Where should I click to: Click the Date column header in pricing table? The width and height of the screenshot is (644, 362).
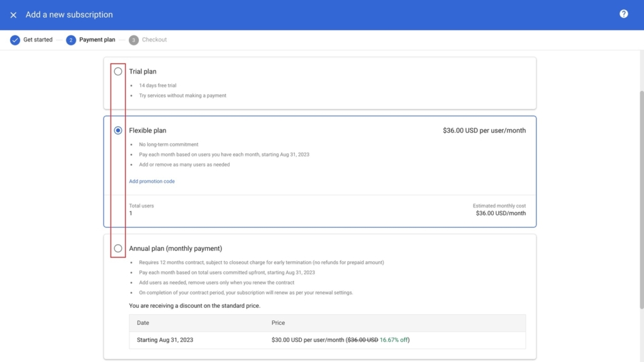tap(143, 322)
